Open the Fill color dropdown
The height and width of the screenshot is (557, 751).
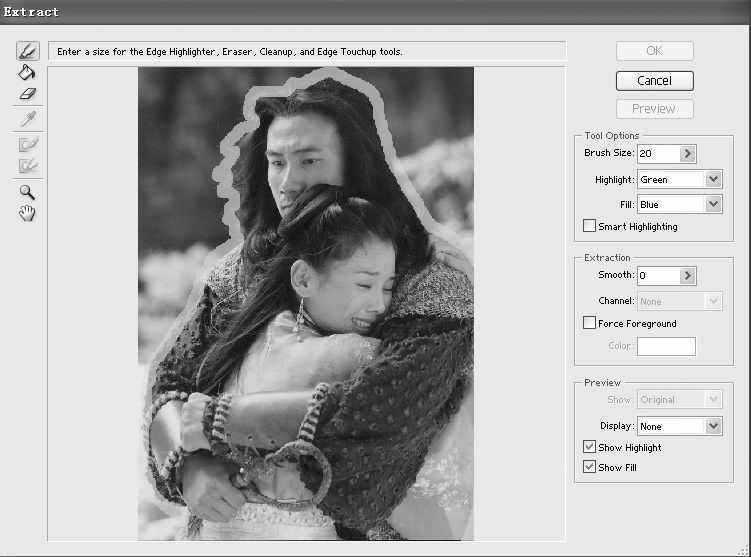click(x=713, y=204)
